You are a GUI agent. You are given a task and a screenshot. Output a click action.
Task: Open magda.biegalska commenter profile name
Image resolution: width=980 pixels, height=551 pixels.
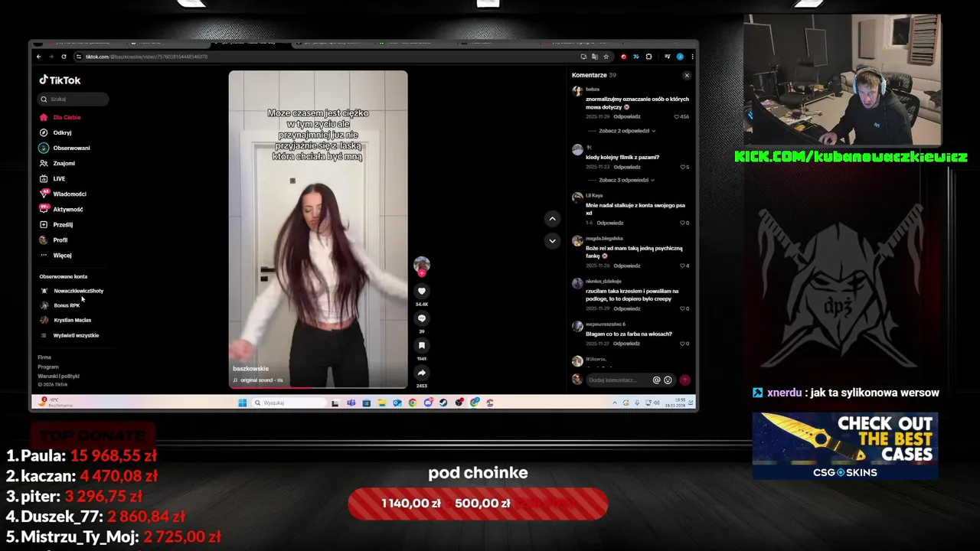pyautogui.click(x=605, y=239)
